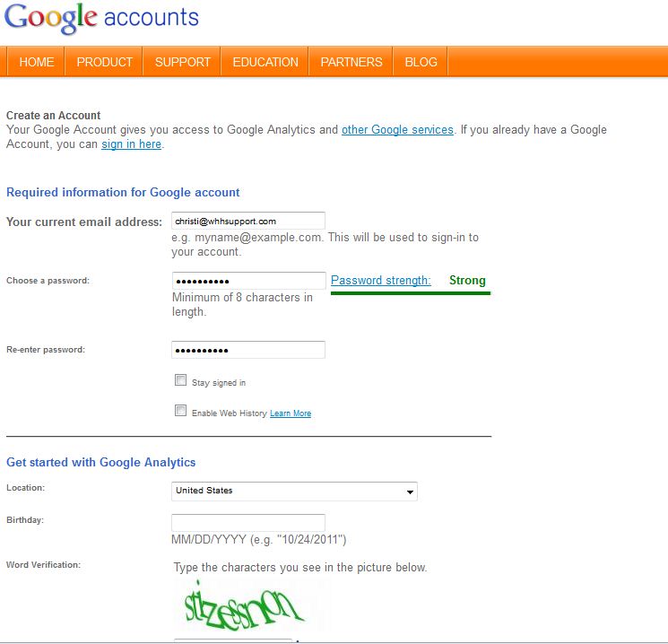Click the Choose a password field
Viewport: 668px width, 644px height.
tap(247, 281)
